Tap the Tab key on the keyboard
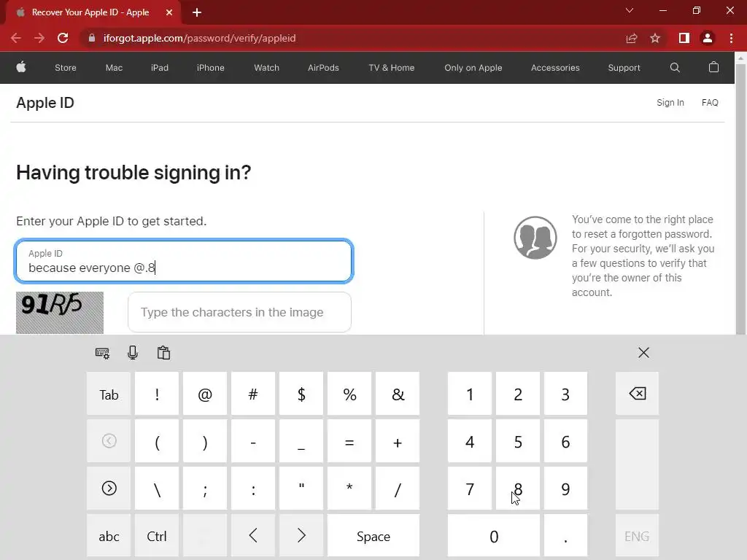Screen dimensions: 747x560 tap(109, 394)
